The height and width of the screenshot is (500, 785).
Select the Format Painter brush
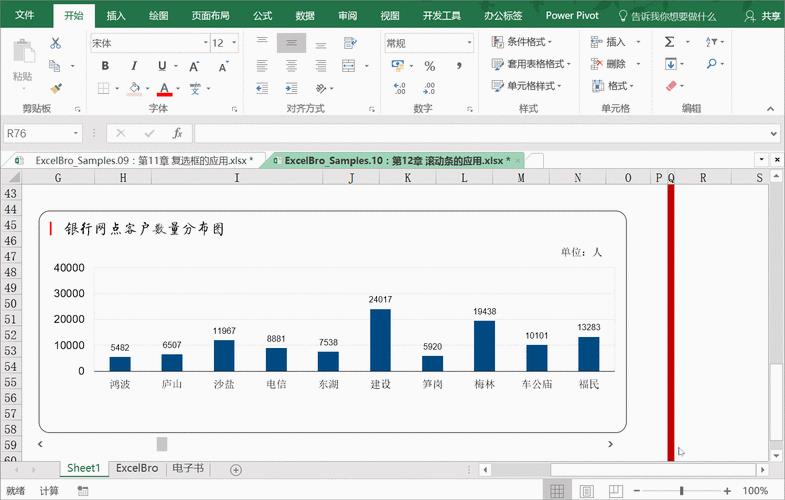(x=56, y=88)
